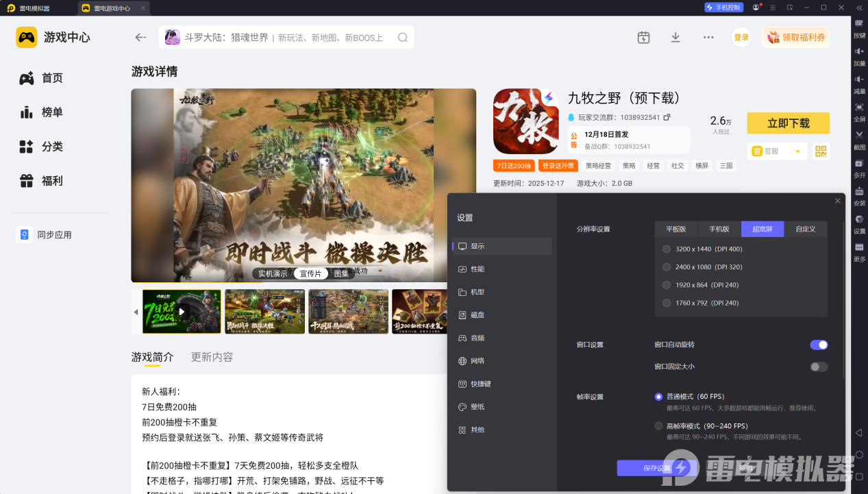The height and width of the screenshot is (494, 868).
Task: Click 立即下载 download now button
Action: pyautogui.click(x=788, y=123)
